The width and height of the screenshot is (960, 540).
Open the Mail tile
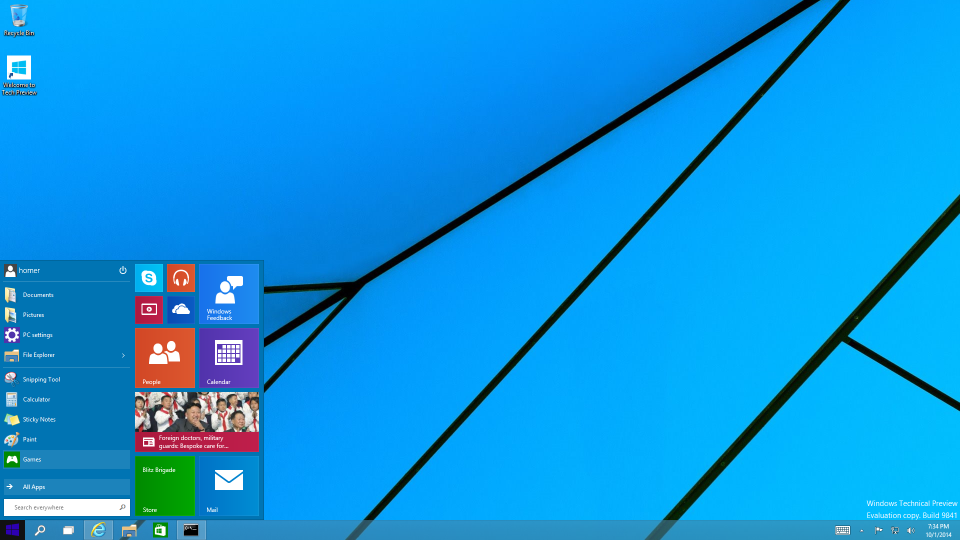pyautogui.click(x=229, y=486)
